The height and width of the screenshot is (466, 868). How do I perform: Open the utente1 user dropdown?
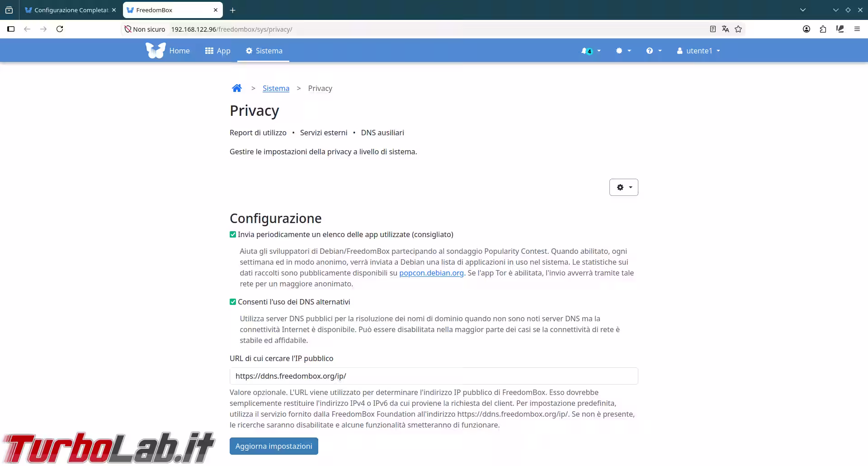(x=698, y=51)
